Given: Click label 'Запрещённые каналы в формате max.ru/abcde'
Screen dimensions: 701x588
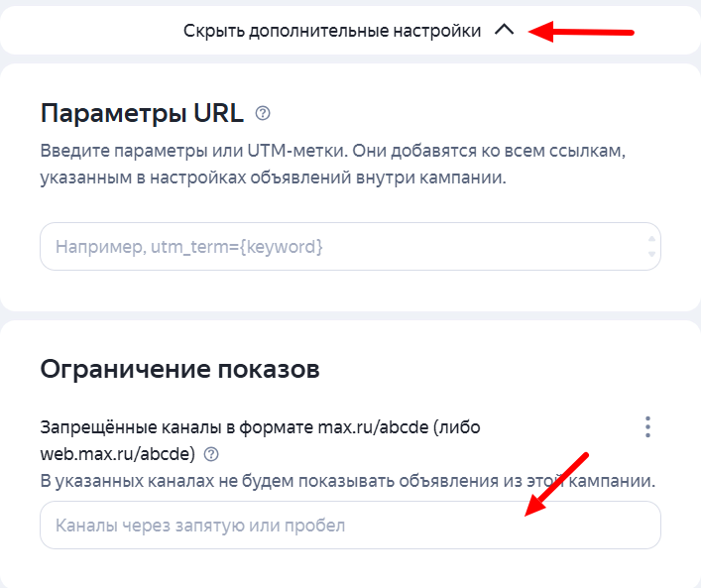Looking at the screenshot, I should [234, 427].
